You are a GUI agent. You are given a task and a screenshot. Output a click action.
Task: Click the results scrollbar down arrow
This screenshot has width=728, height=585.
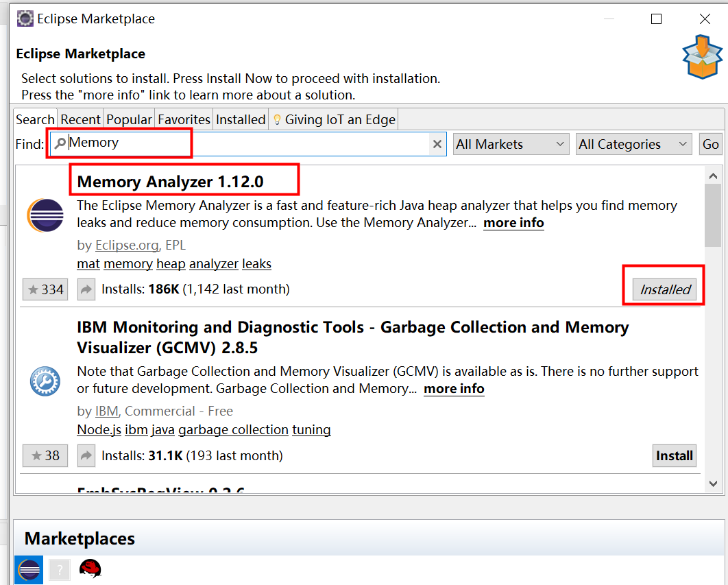(713, 483)
